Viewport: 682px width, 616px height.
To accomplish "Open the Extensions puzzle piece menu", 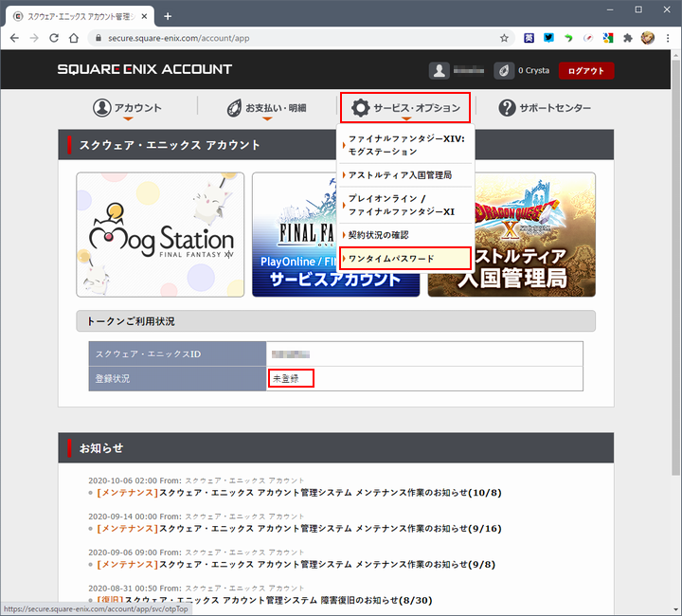I will 628,38.
